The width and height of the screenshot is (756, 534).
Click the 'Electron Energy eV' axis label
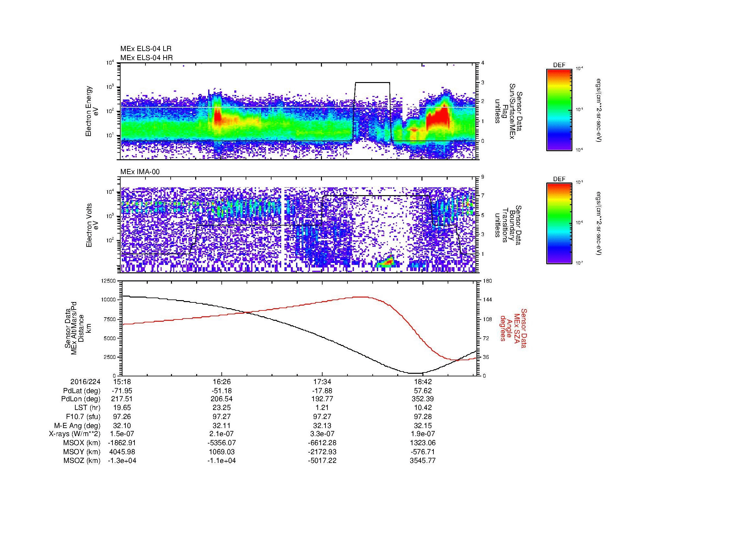[92, 111]
